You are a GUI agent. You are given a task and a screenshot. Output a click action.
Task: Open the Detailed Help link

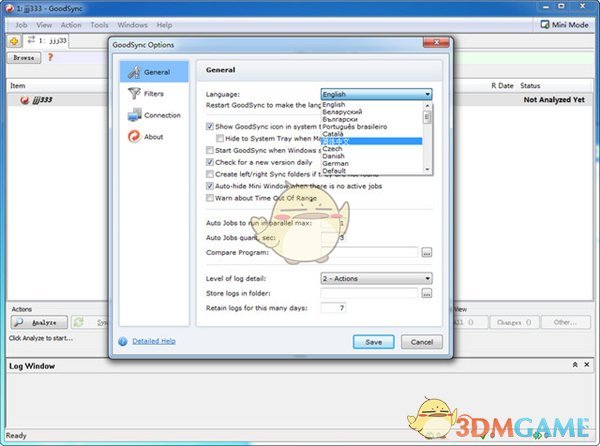(x=154, y=341)
